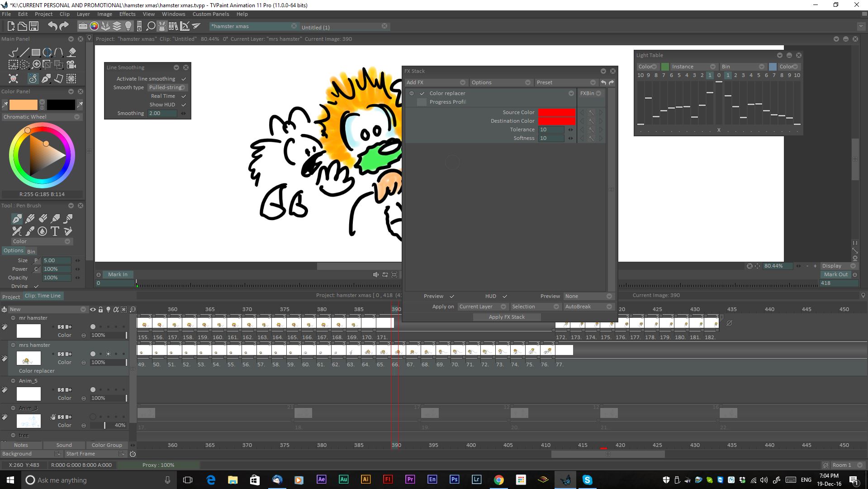Open the library books icon
Viewport: 868px width, 489px height.
173,26
